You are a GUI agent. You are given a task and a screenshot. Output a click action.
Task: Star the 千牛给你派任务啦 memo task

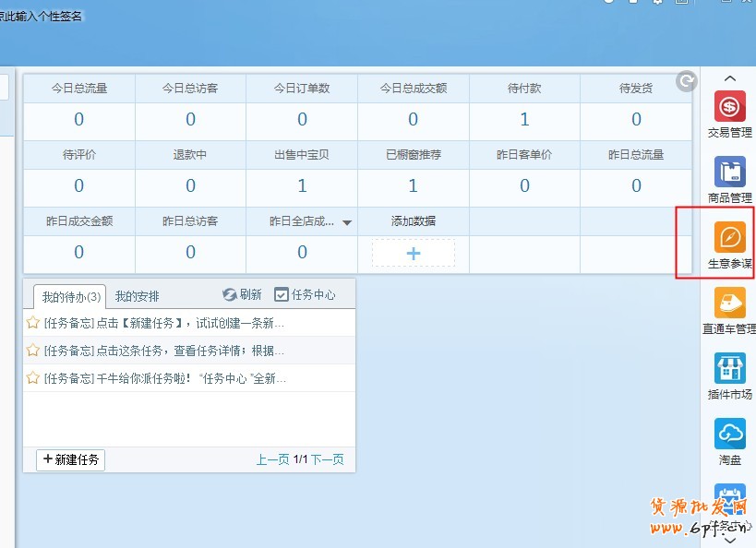(33, 378)
